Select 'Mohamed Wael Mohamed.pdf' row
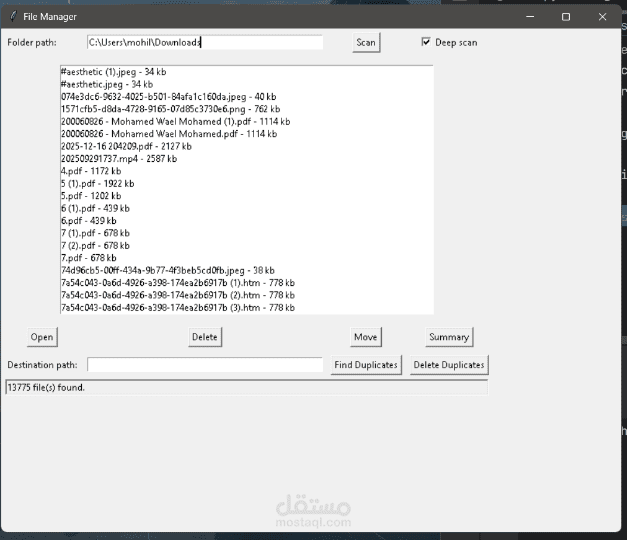Image resolution: width=627 pixels, height=540 pixels. 247,134
